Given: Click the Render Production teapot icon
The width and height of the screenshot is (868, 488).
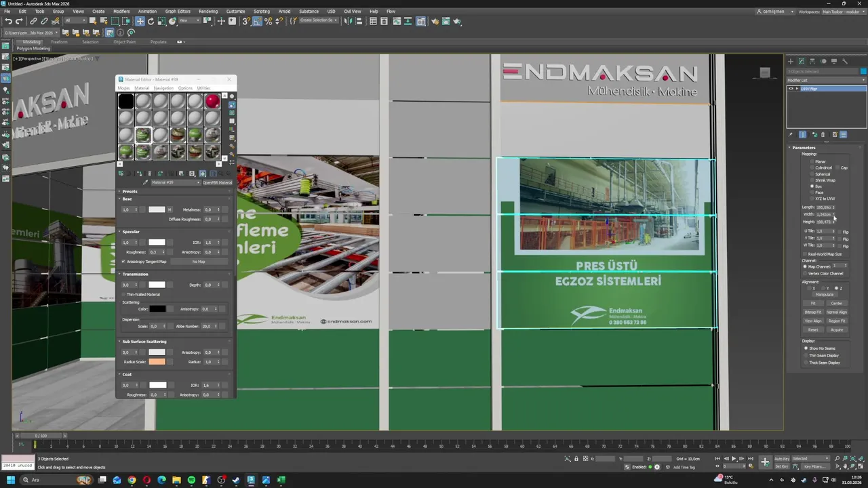Looking at the screenshot, I should [457, 21].
